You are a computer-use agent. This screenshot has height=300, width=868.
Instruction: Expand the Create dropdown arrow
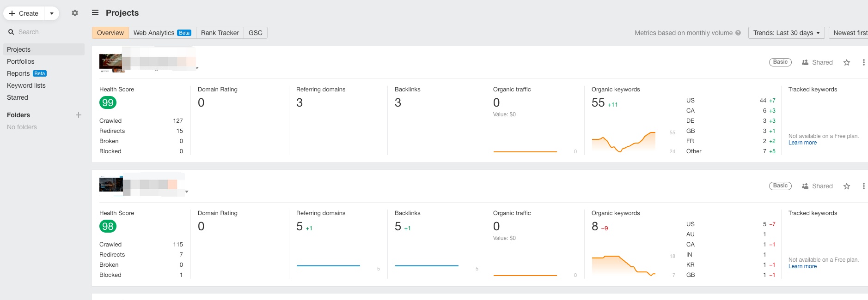click(x=52, y=13)
